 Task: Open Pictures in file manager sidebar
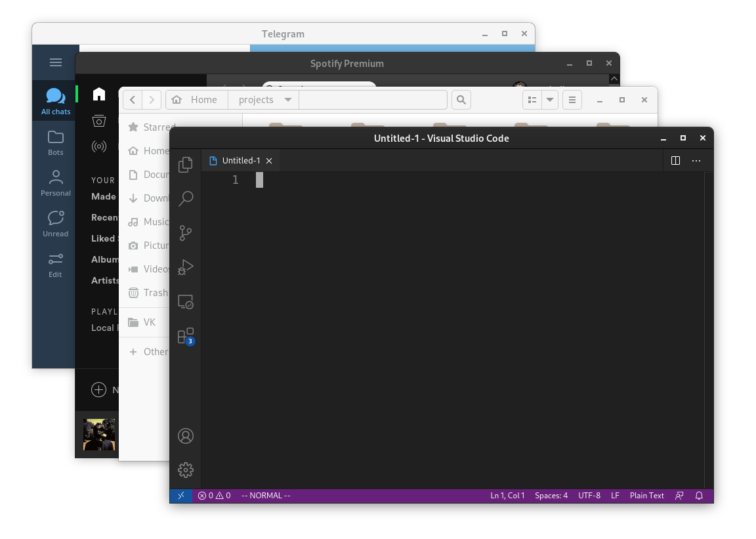click(x=147, y=245)
